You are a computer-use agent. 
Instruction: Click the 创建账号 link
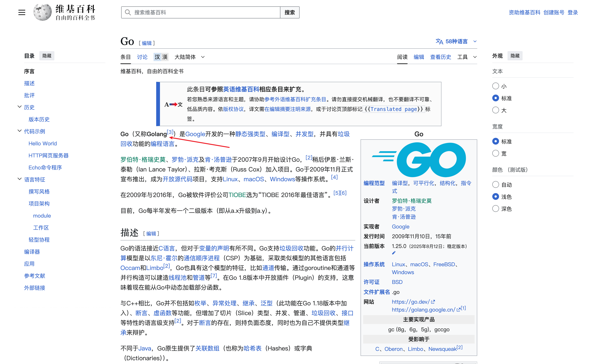[x=554, y=13]
